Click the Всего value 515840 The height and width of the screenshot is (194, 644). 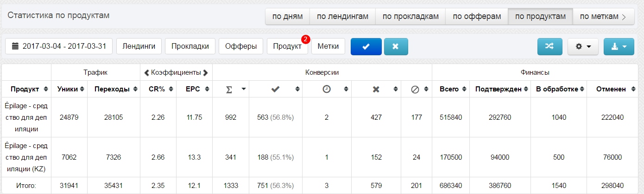(x=451, y=117)
